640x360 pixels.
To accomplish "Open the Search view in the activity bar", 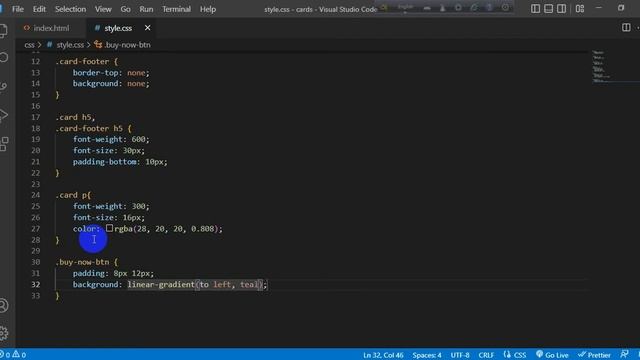I will pos(4,58).
